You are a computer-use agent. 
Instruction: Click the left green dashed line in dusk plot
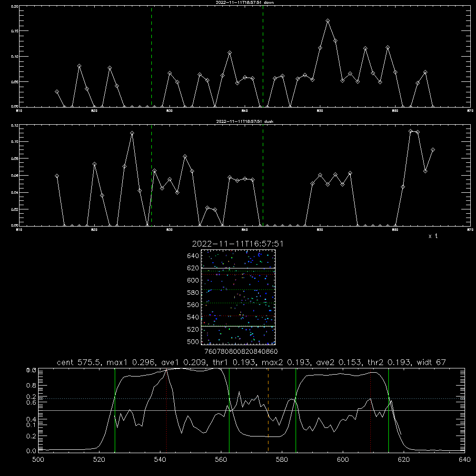tap(151, 176)
